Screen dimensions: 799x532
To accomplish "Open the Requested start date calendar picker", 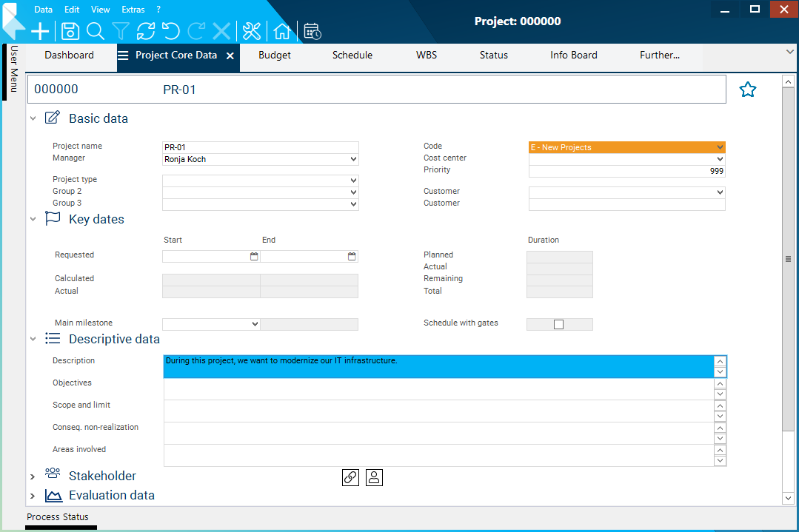I will (254, 257).
